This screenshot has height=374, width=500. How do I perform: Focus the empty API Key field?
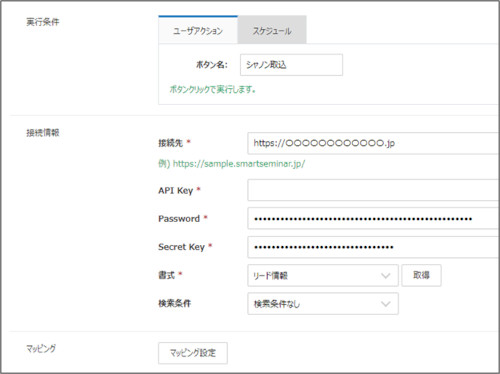373,190
